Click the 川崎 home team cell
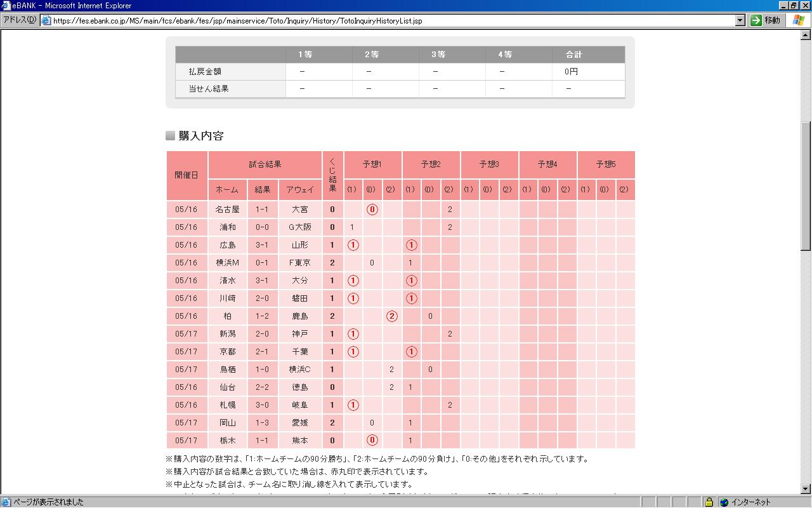812x508 pixels. [x=227, y=298]
